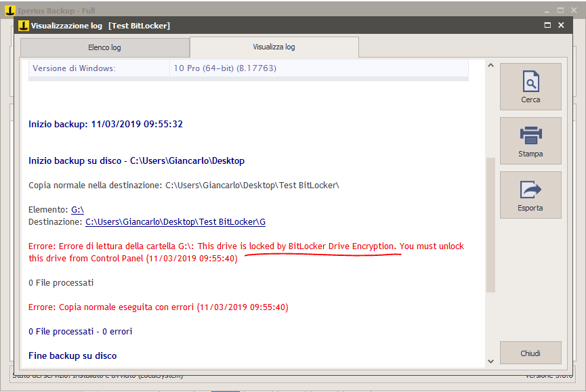Viewport: 586px width, 392px height.
Task: Click the 'Versione di Windows:' label cell
Action: point(99,68)
